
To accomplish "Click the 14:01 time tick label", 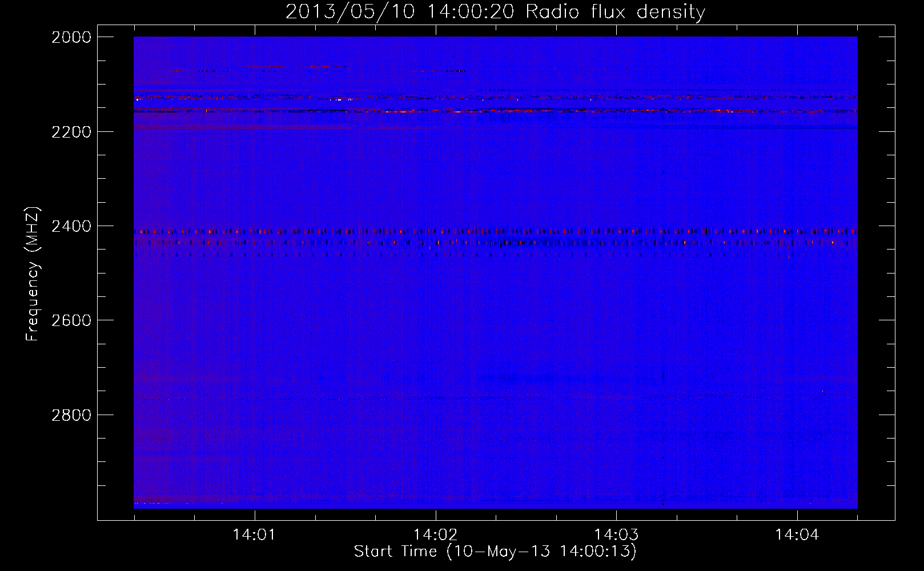I will (x=254, y=535).
